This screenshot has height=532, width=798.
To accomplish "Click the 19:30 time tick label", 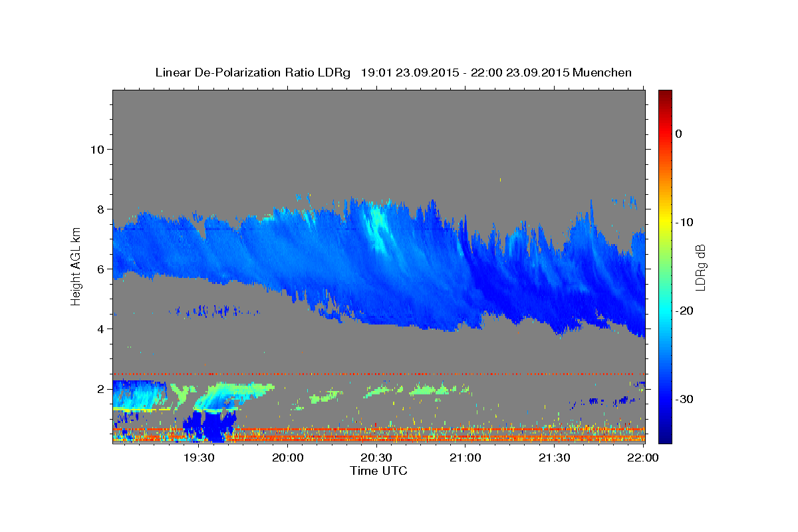I will pyautogui.click(x=199, y=458).
